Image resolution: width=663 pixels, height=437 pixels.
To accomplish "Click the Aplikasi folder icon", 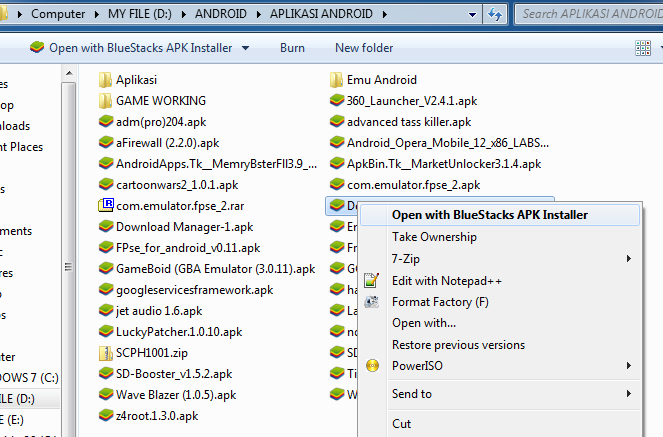I will click(x=105, y=80).
